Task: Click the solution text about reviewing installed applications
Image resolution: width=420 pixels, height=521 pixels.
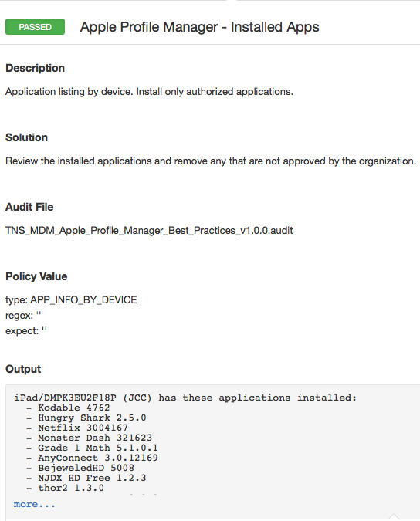Action: (x=211, y=161)
